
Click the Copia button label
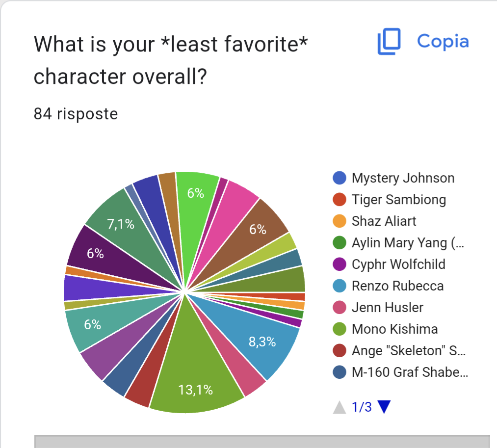pos(443,41)
